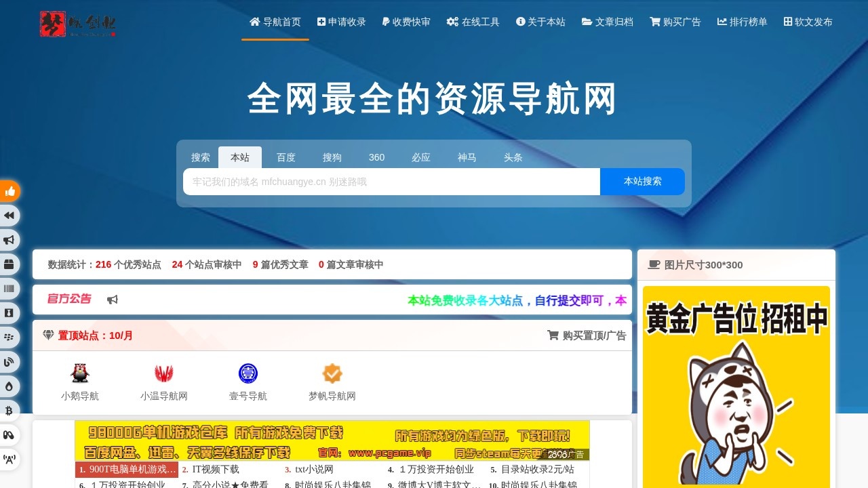Open ranked link 900T电脑单机游戏
The height and width of the screenshot is (488, 868).
127,469
